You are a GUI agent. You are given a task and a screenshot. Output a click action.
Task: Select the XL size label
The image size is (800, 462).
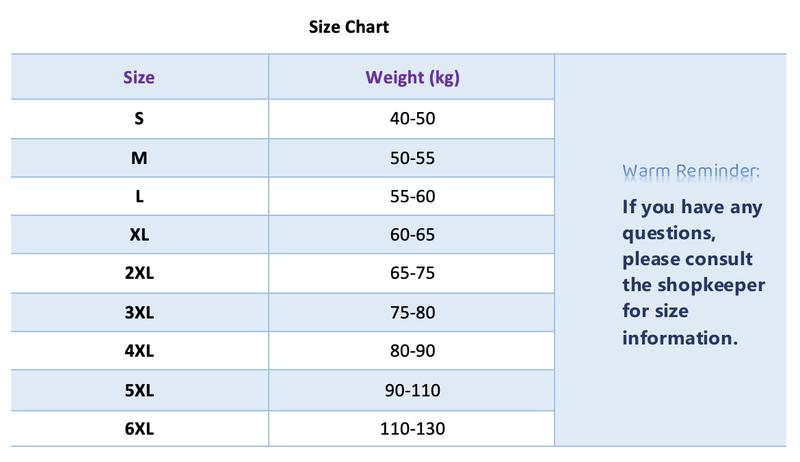pyautogui.click(x=139, y=235)
